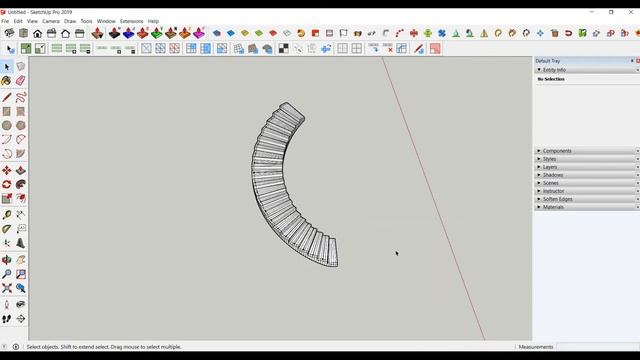The width and height of the screenshot is (640, 360).
Task: Select the Zoom Window tool
Action: tap(21, 274)
